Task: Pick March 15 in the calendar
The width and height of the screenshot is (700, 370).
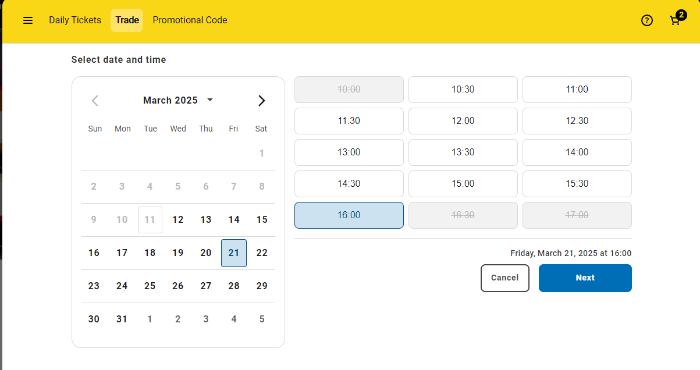Action: 262,220
